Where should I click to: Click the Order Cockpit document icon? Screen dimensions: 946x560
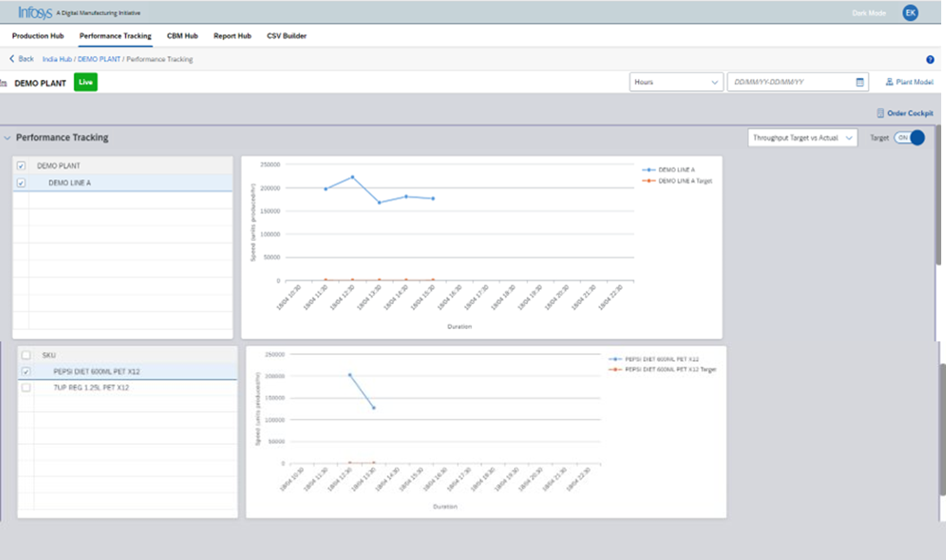pyautogui.click(x=880, y=113)
